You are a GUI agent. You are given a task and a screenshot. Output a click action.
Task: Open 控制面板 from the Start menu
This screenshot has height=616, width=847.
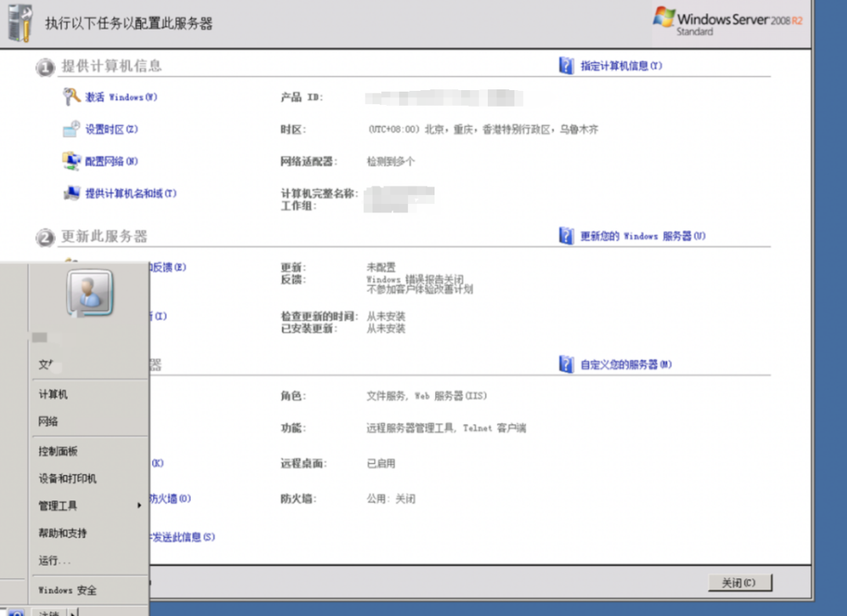pyautogui.click(x=58, y=451)
